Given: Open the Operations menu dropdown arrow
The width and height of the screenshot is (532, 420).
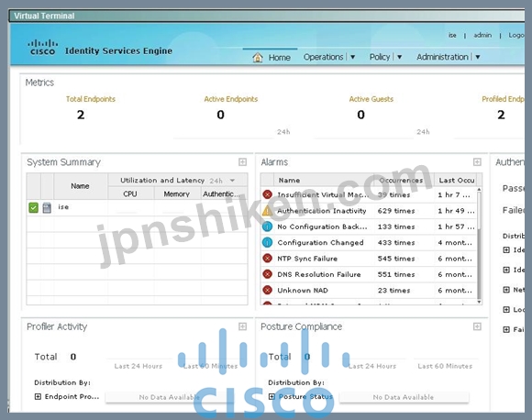Looking at the screenshot, I should (x=352, y=57).
